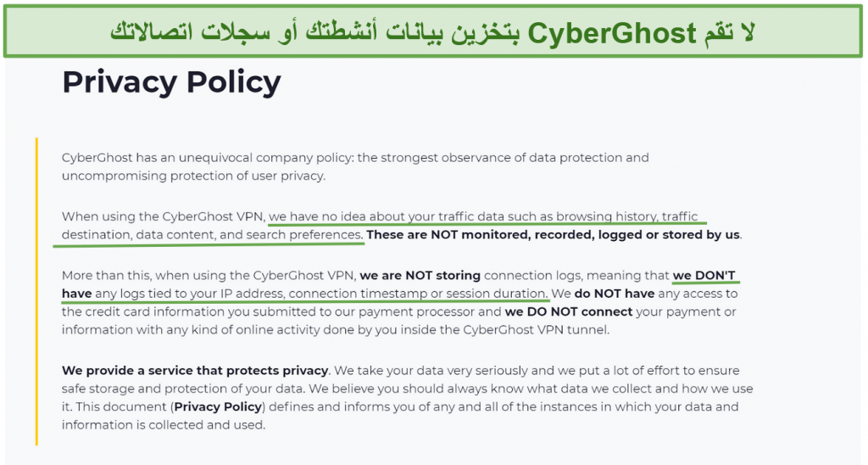Click 'These are NOT monitored, recorded, logged' sentence
Image resolution: width=868 pixels, height=465 pixels.
tap(554, 234)
